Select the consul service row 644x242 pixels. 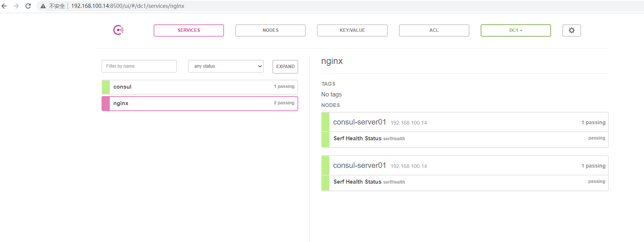[x=200, y=87]
